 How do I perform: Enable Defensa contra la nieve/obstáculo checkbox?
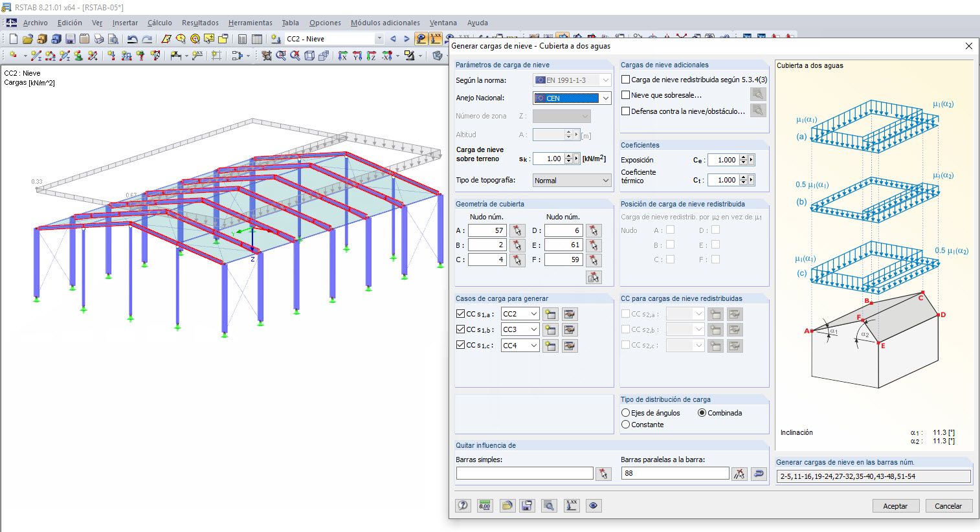pos(626,111)
